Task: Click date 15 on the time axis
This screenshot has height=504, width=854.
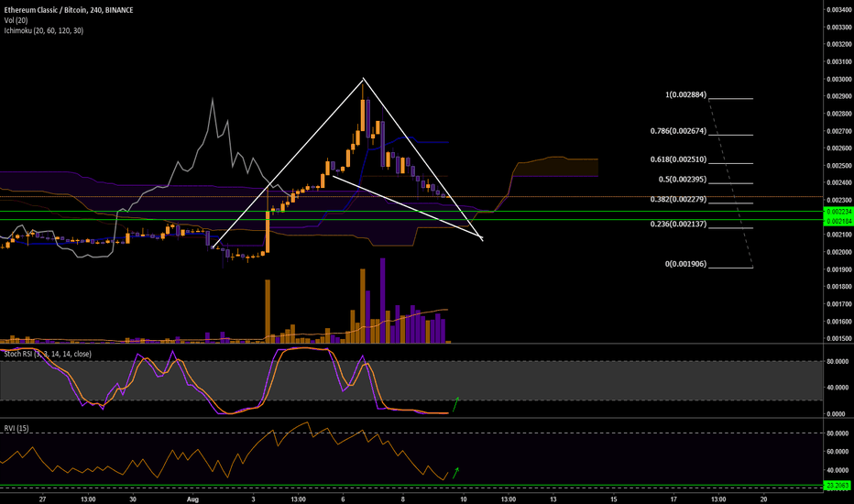Action: (613, 499)
